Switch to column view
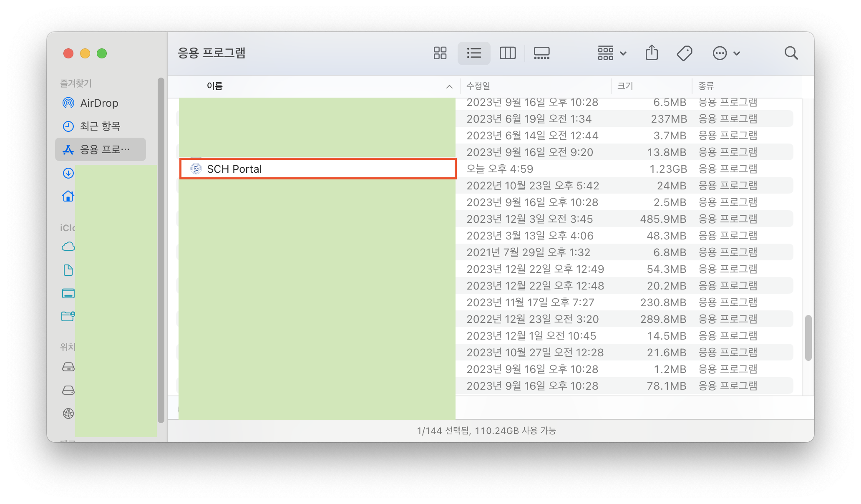Image resolution: width=861 pixels, height=504 pixels. click(x=507, y=53)
